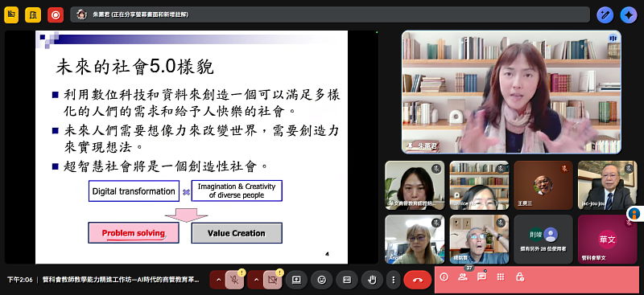Click slide title 未來的社會5.0樣貌
Image resolution: width=644 pixels, height=295 pixels.
134,68
